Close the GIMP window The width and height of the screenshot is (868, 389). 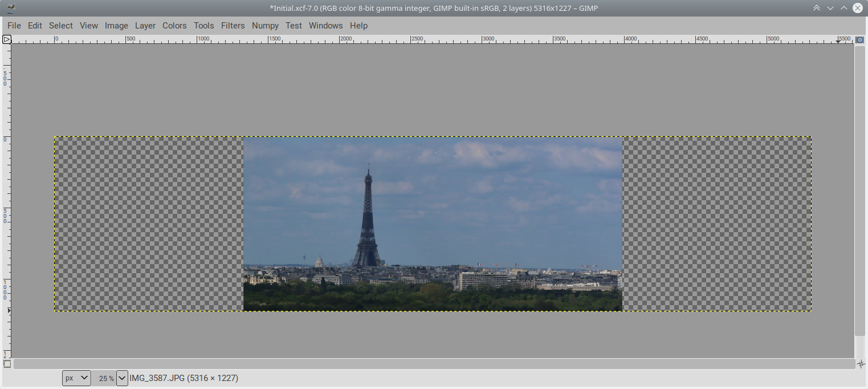pos(858,8)
